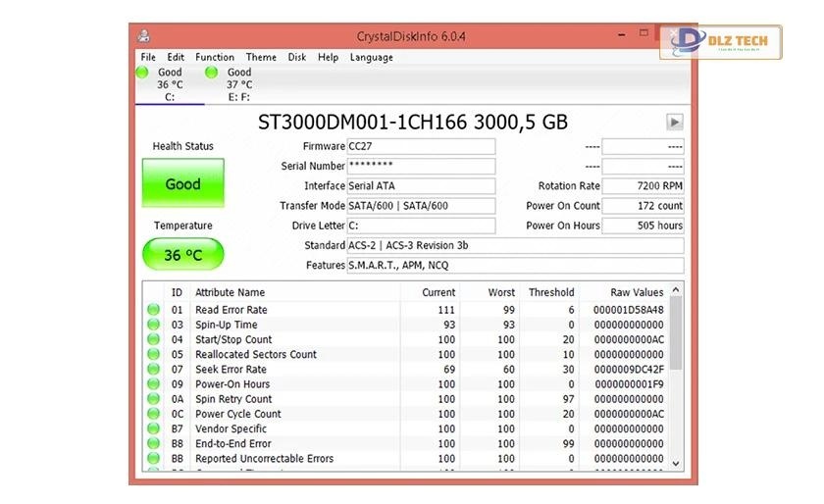
Task: Click the attribute list scrollbar thumb
Action: tap(676, 333)
